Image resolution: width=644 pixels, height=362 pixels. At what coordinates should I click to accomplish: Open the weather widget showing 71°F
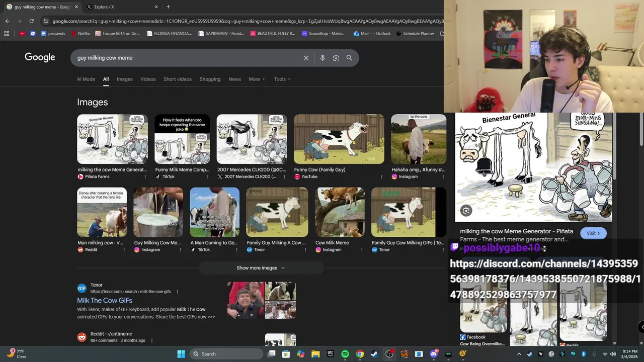click(x=17, y=354)
